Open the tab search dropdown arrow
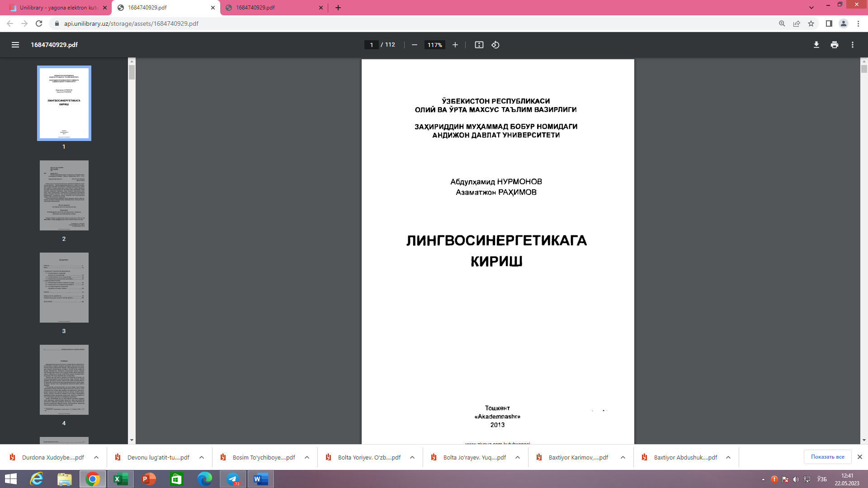Screen dimensions: 868x488 812,7
